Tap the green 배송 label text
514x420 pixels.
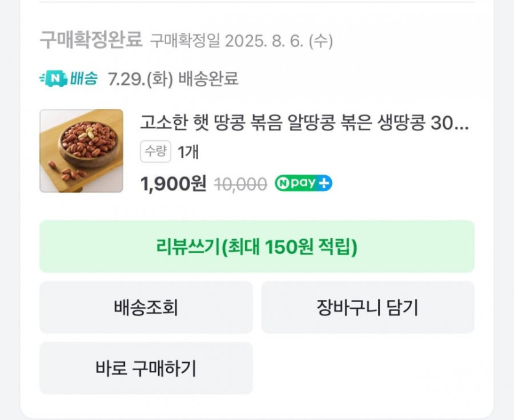(84, 79)
